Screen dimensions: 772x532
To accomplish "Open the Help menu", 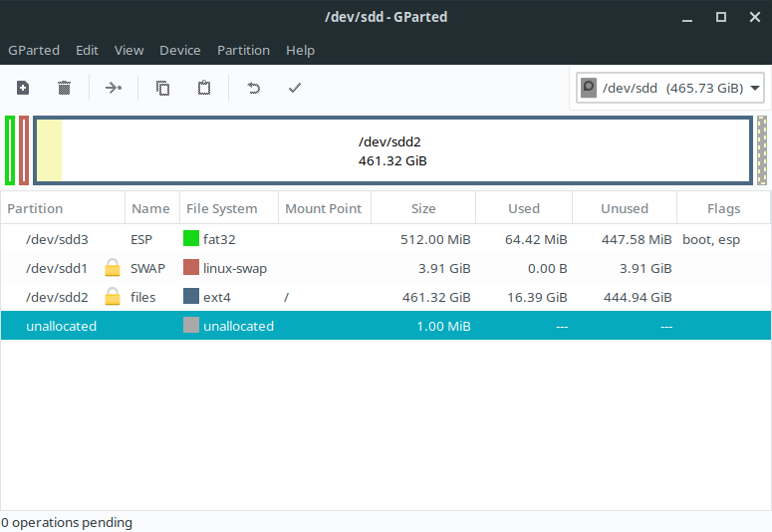I will (300, 50).
